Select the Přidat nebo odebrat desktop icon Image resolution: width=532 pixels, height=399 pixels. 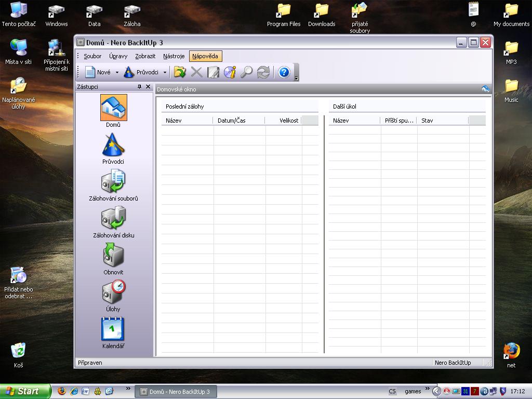point(18,283)
